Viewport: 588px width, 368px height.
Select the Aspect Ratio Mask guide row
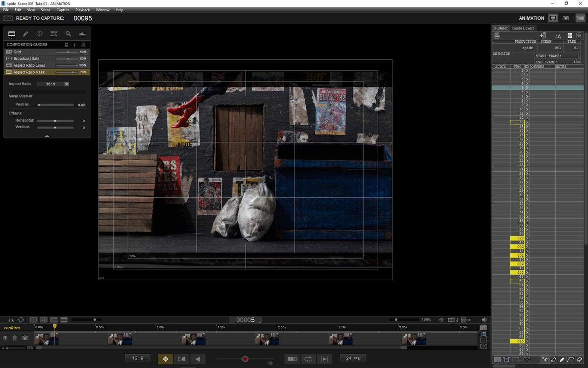point(47,72)
